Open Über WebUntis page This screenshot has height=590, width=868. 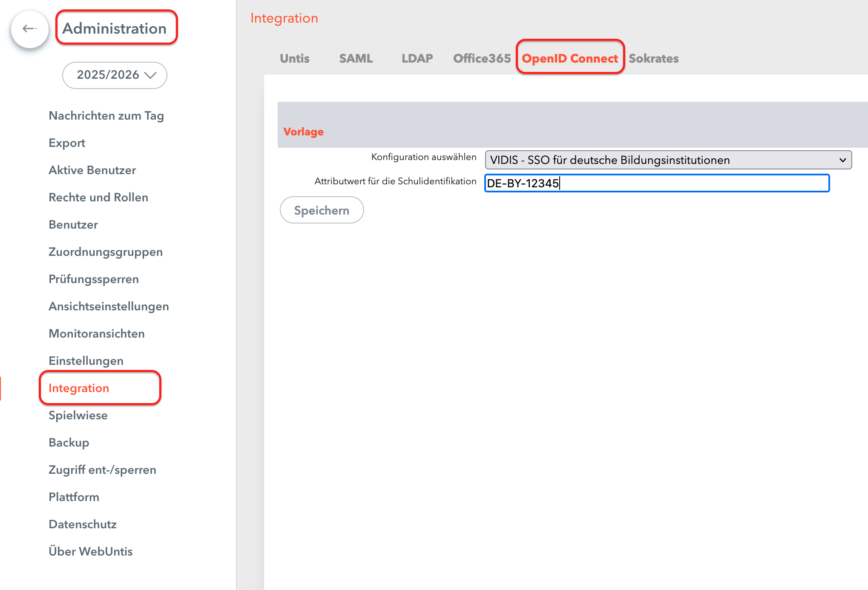click(91, 552)
